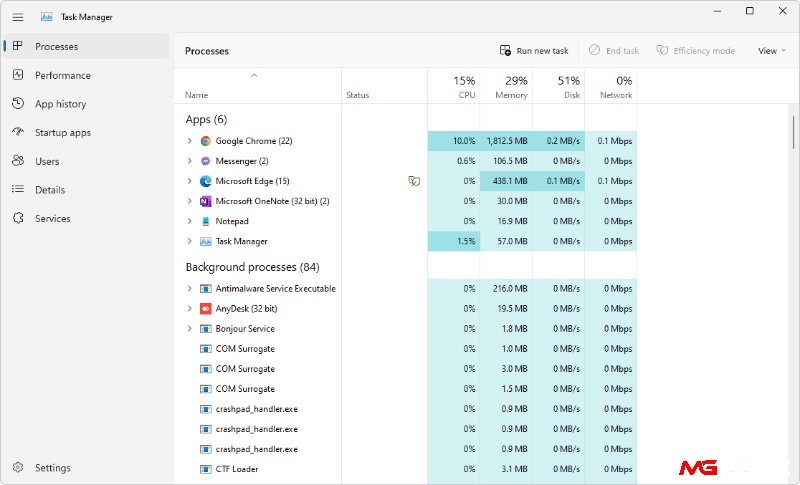
Task: Open the hamburger navigation menu
Action: (18, 17)
